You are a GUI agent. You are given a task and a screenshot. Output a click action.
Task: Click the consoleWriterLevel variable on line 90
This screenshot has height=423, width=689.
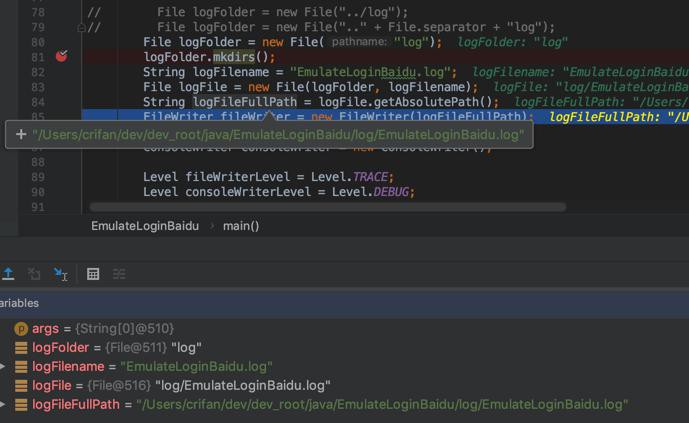tap(248, 192)
